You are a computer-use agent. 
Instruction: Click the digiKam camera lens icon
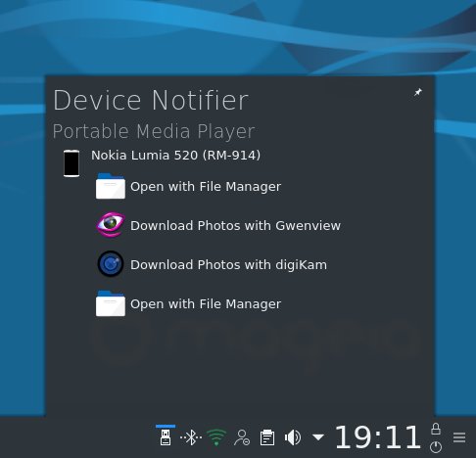coord(111,263)
